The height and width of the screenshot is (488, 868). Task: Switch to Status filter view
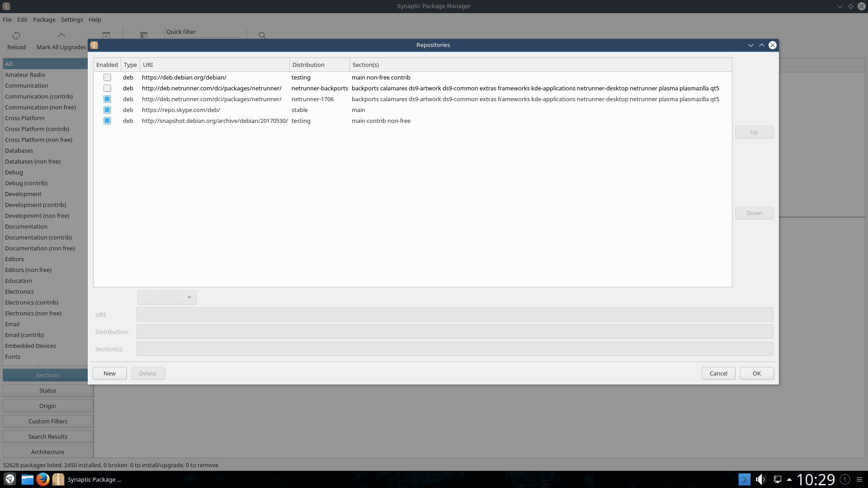click(x=48, y=390)
